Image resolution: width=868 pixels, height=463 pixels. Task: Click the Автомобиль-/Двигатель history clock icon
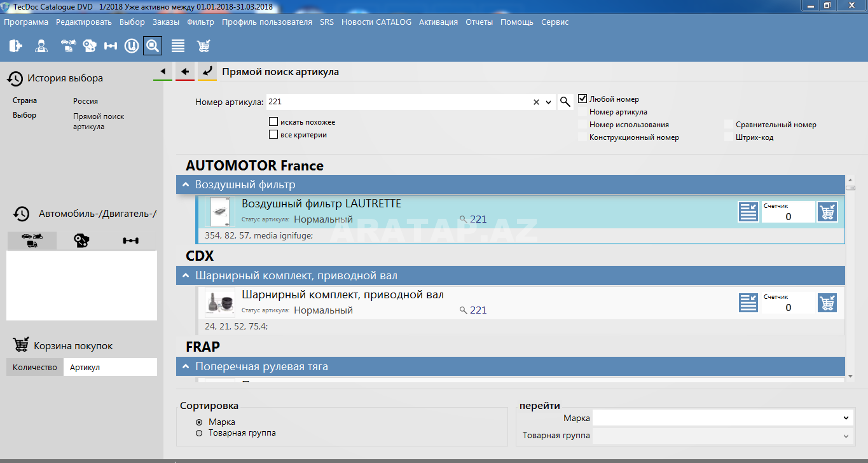click(x=22, y=214)
